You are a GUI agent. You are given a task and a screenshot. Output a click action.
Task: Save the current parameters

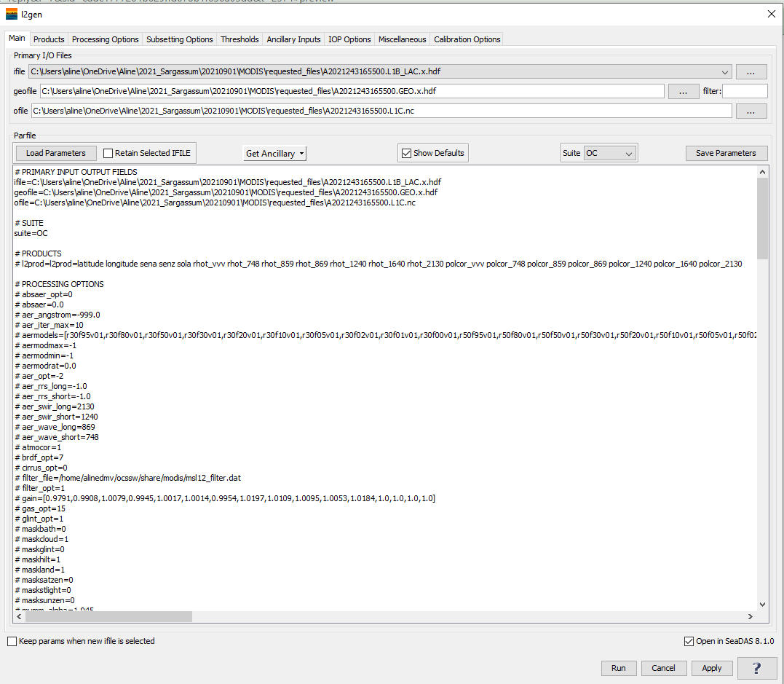click(x=726, y=153)
